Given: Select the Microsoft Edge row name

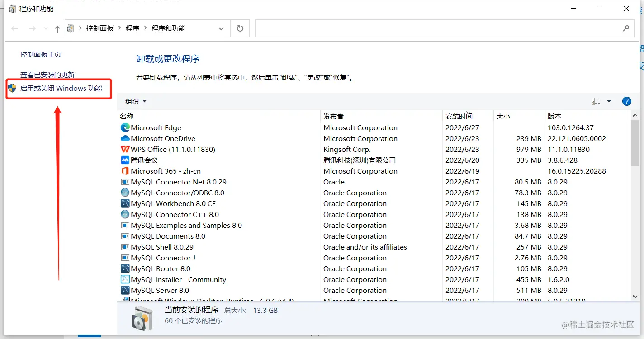Looking at the screenshot, I should [x=156, y=128].
